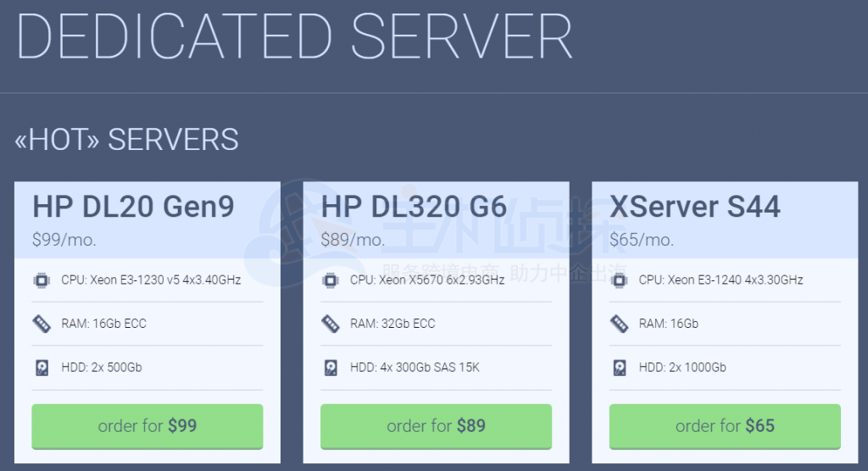
Task: Select the $99/mo. price text
Action: (x=64, y=240)
